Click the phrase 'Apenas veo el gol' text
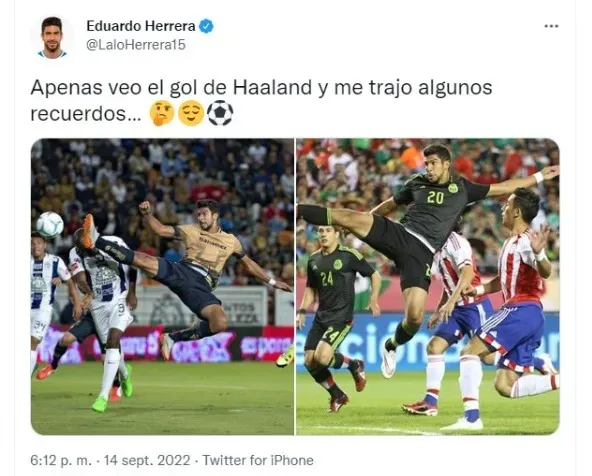This screenshot has width=592, height=476. pos(115,88)
